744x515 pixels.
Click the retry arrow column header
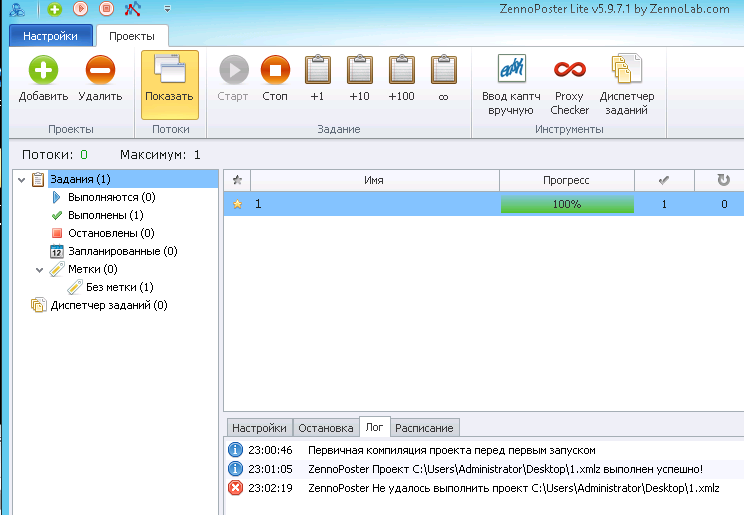(722, 180)
